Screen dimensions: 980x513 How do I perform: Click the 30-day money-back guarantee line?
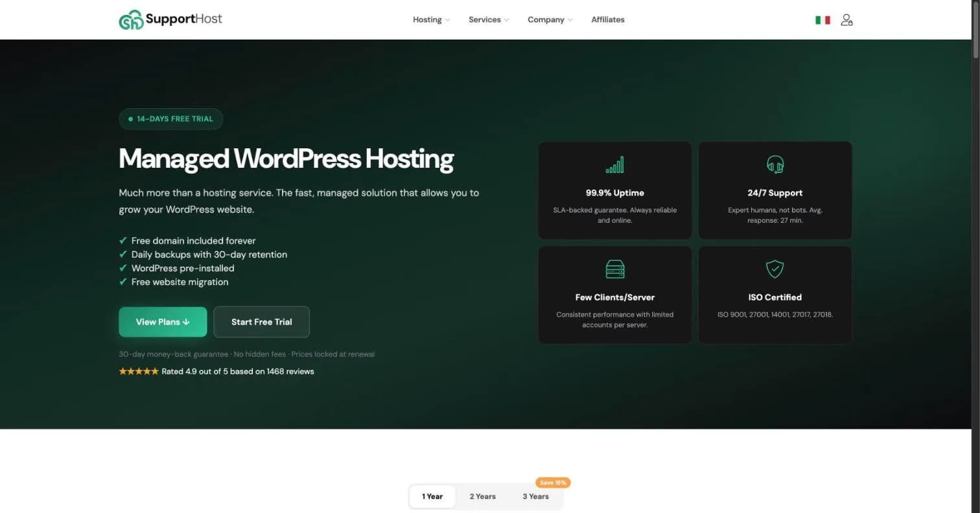[247, 354]
